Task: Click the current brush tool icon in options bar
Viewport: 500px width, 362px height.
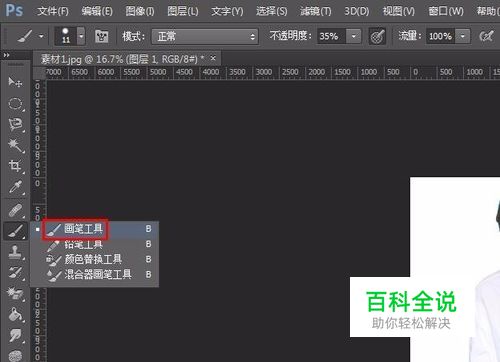Action: pos(25,36)
